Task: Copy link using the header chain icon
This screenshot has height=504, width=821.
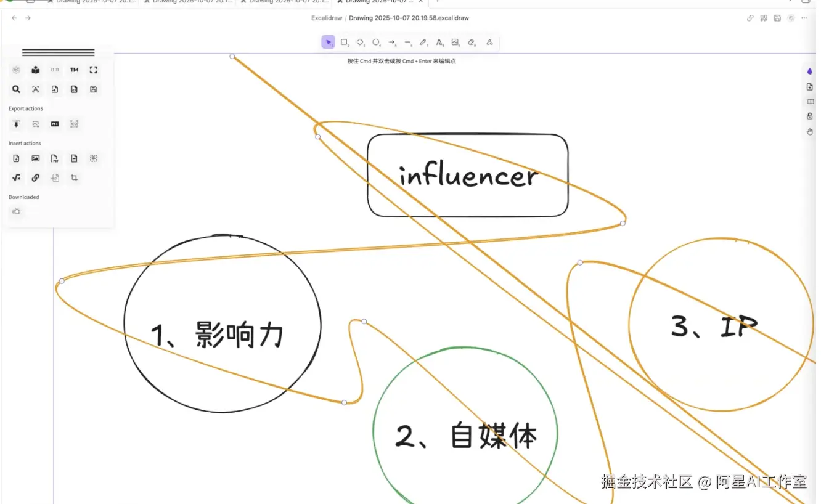Action: click(750, 18)
